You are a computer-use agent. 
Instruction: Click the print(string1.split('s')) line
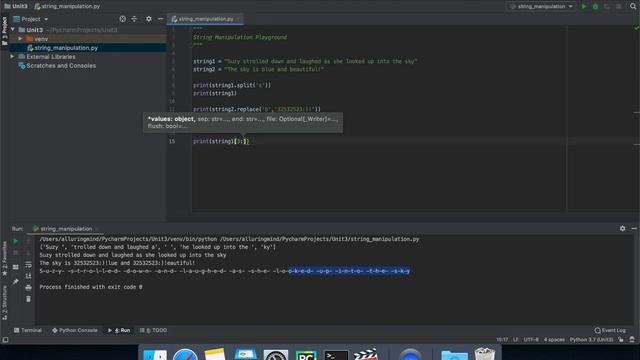coord(232,85)
